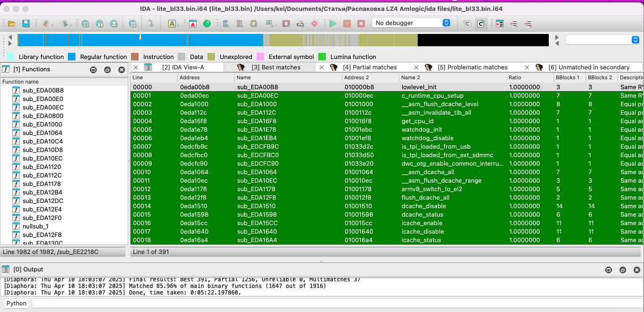Viewport: 644px width, 312px height.
Task: Click the armv8_switch_to_el2 match row
Action: (387, 189)
